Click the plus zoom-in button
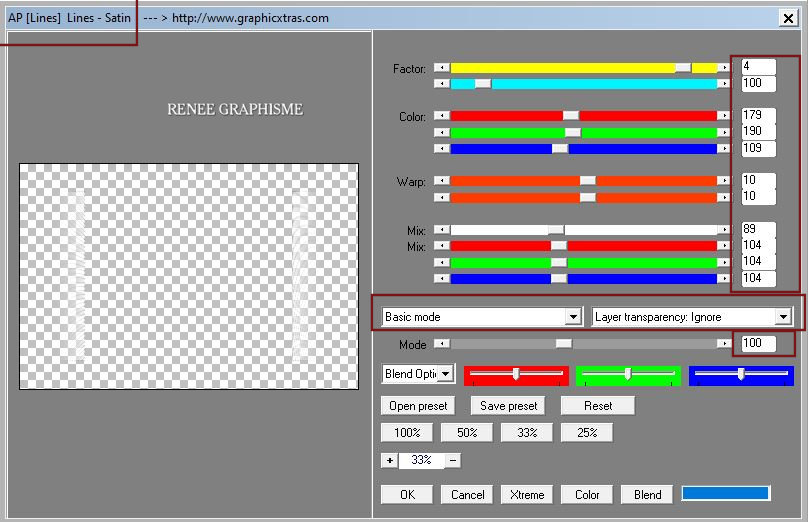This screenshot has height=522, width=808. 390,460
